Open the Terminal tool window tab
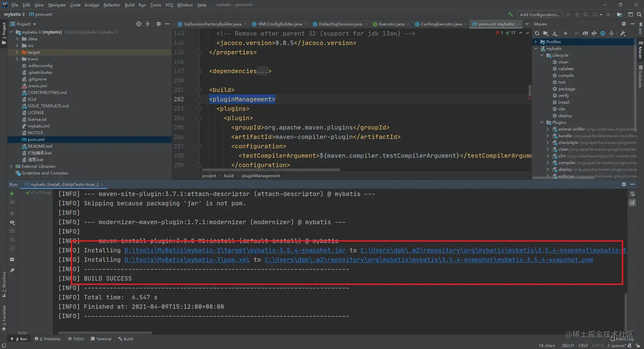The image size is (644, 349). pos(101,339)
